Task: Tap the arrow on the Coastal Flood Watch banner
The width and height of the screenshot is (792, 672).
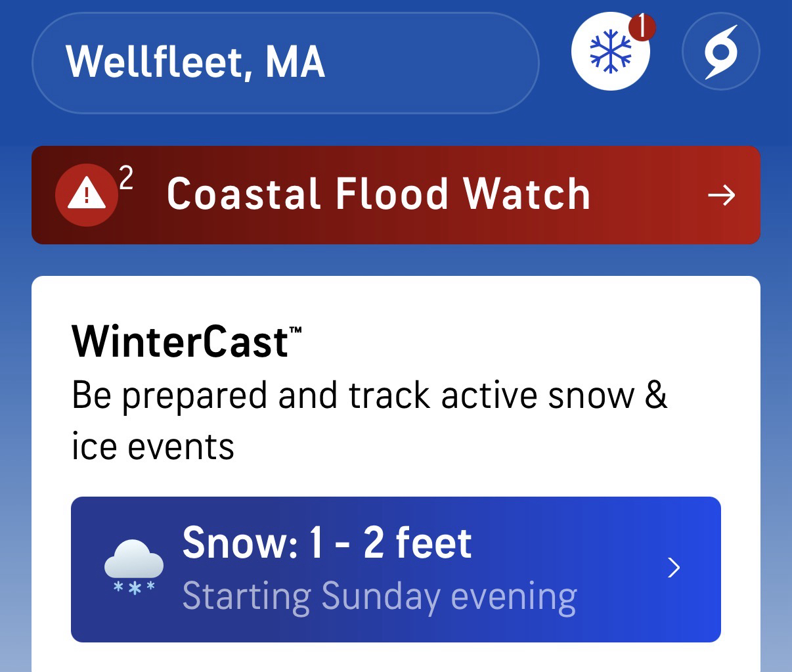Action: 721,195
